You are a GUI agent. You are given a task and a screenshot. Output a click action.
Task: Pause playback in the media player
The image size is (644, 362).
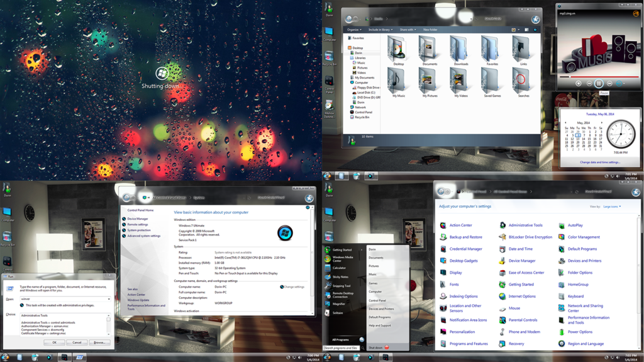599,84
